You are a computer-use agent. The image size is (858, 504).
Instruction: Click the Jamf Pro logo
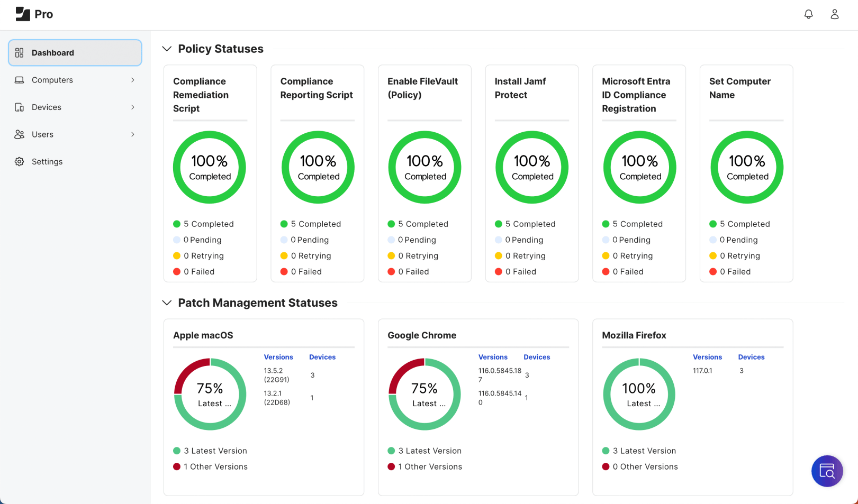click(34, 14)
